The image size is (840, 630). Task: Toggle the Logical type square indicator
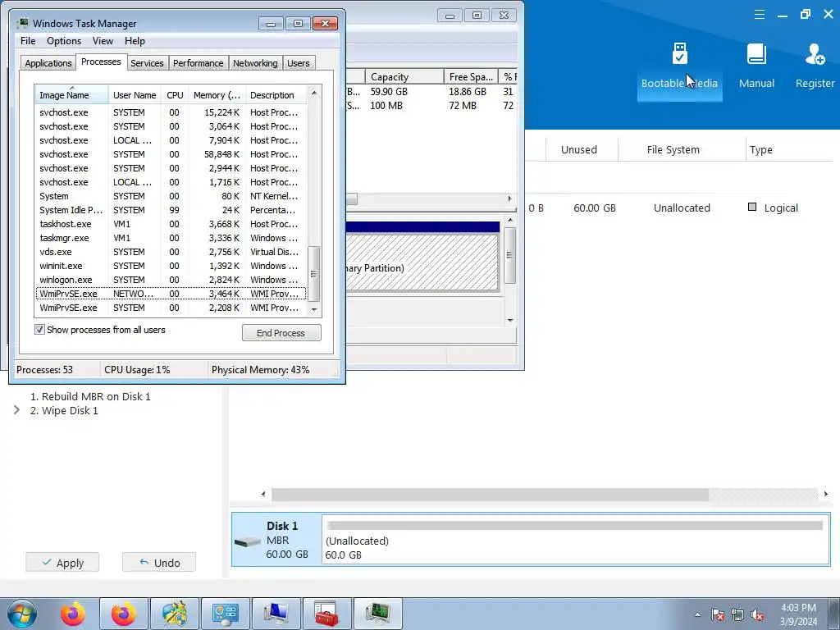pos(752,207)
